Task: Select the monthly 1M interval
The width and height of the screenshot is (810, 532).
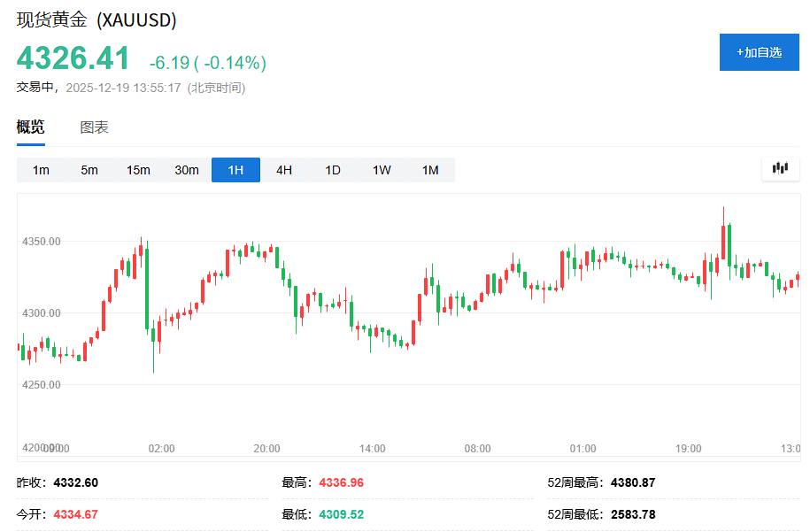Action: click(x=430, y=170)
